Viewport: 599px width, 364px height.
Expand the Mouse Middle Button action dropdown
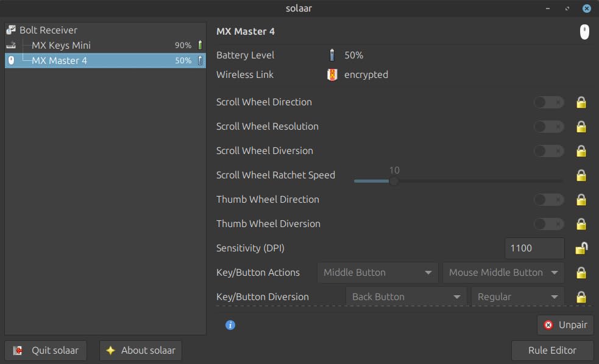503,273
